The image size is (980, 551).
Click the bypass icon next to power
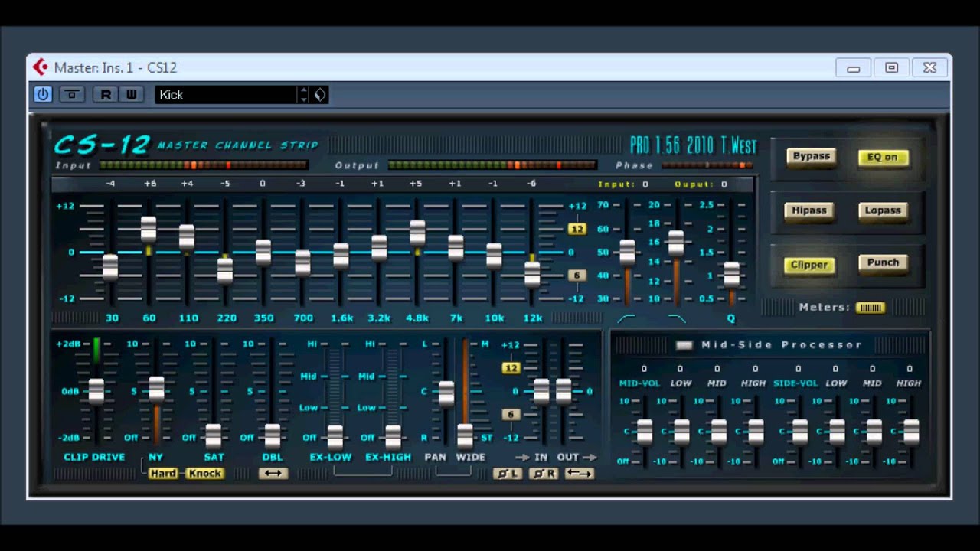coord(72,94)
